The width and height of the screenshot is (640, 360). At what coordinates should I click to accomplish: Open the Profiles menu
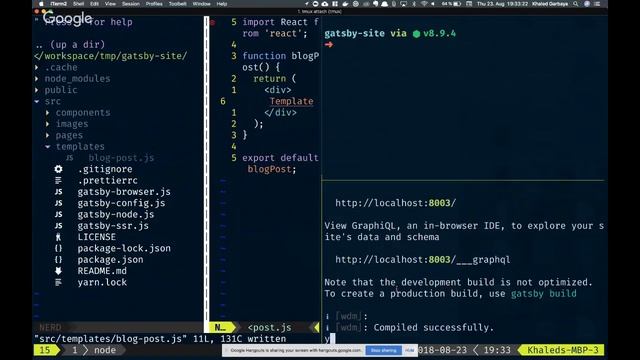tap(154, 4)
